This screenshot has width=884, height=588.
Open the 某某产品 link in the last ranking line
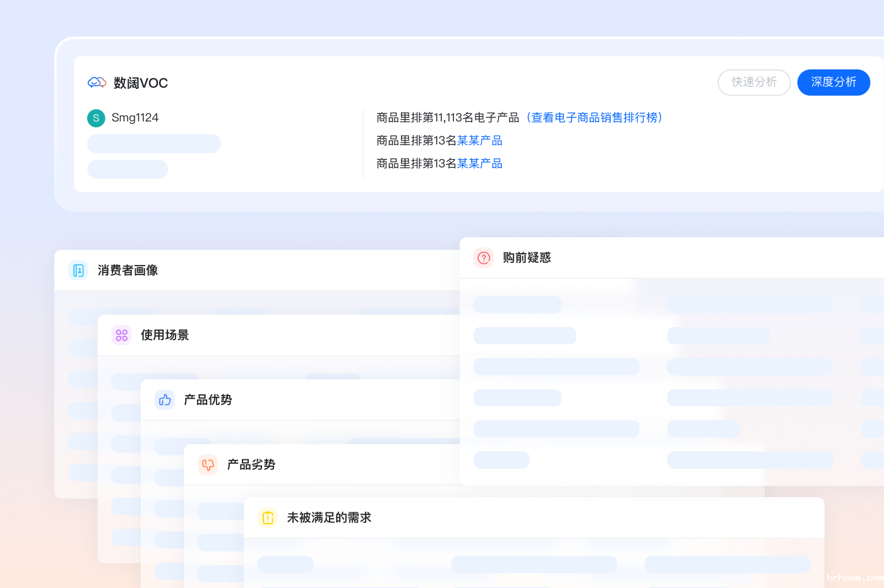pos(480,164)
